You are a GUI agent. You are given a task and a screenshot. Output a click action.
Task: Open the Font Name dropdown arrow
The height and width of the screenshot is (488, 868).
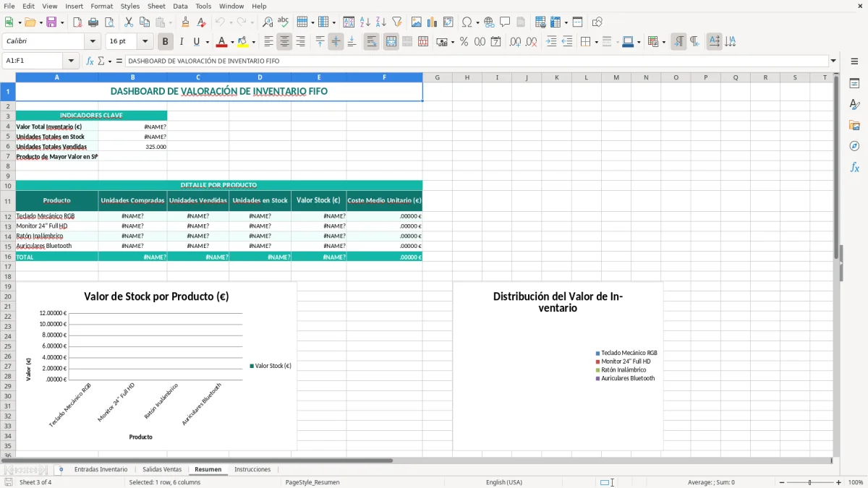coord(92,42)
